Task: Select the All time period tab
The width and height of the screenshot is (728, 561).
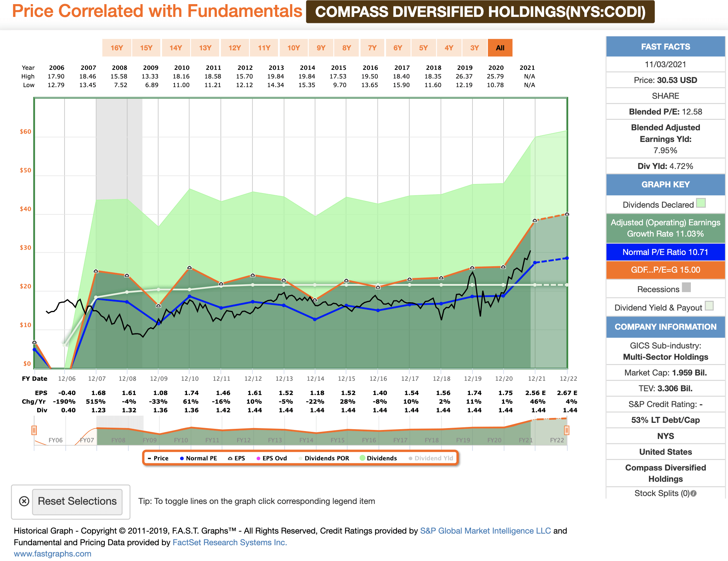Action: pos(500,48)
